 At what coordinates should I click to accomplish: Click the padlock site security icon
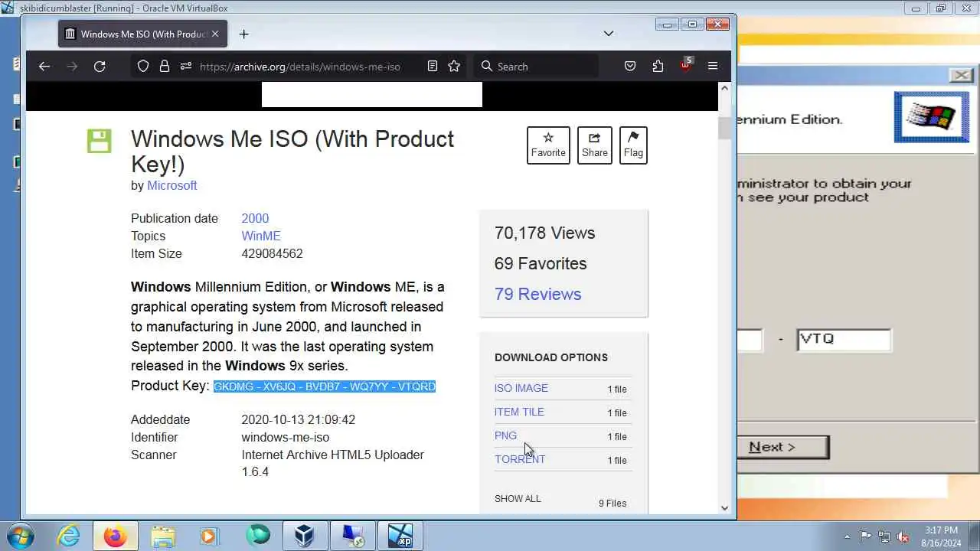point(164,67)
